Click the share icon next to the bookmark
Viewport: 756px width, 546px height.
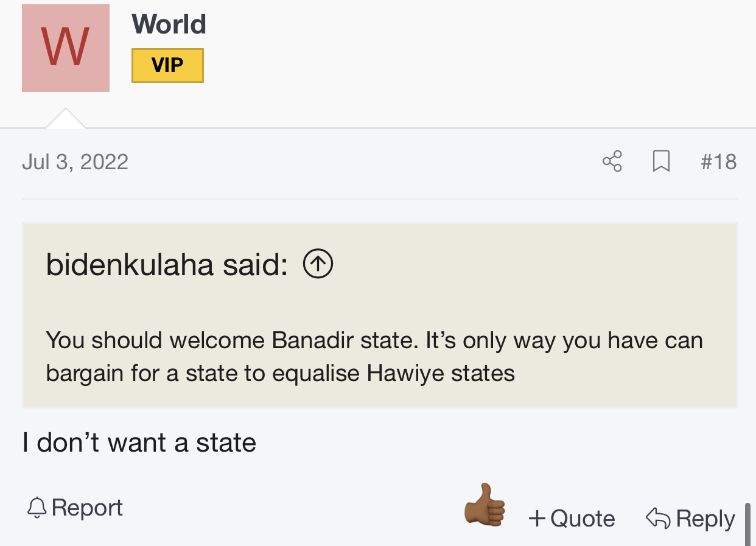click(612, 161)
